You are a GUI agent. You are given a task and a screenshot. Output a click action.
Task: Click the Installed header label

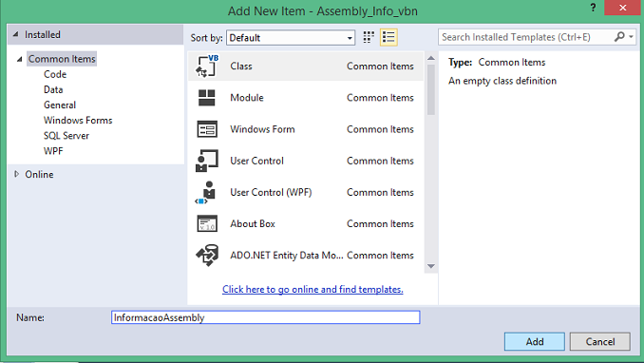[x=43, y=34]
